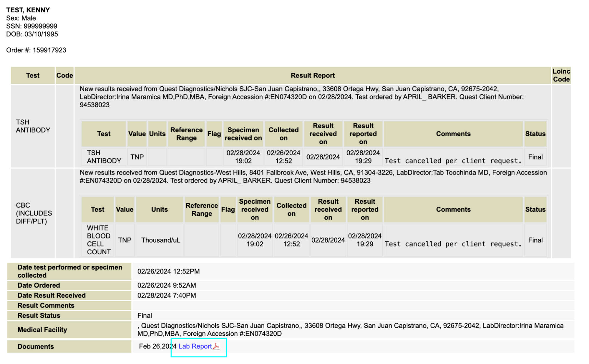Click TNP value in TSH Antibody row

point(137,157)
